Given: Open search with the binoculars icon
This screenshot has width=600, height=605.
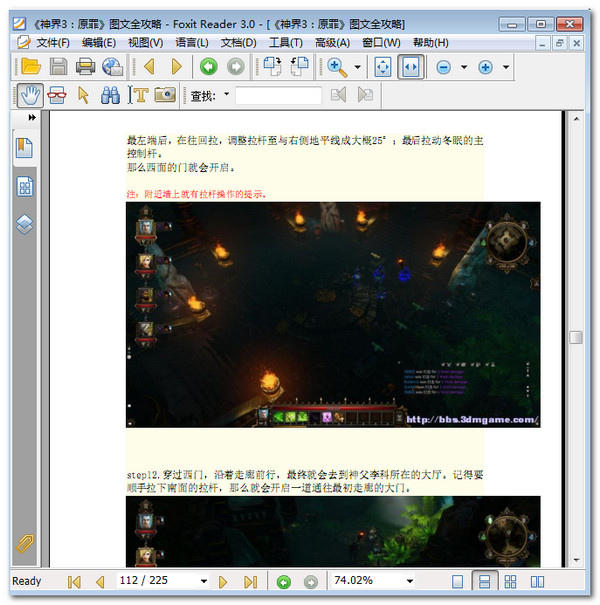Looking at the screenshot, I should pos(110,95).
